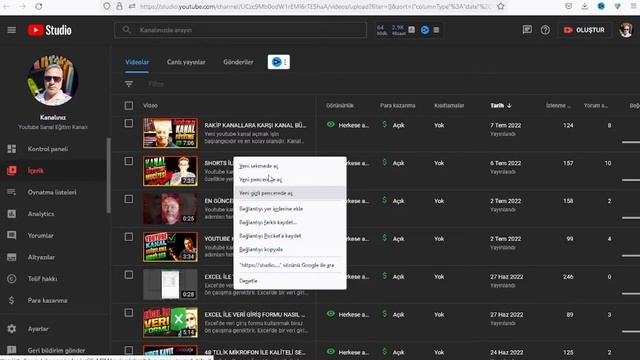Reload the page in the browser
The width and height of the screenshot is (640, 360).
38,6
